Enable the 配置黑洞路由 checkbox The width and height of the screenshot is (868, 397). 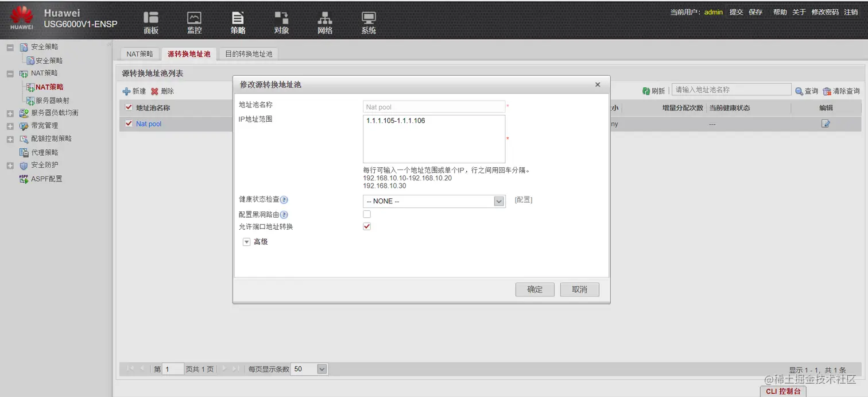(366, 214)
